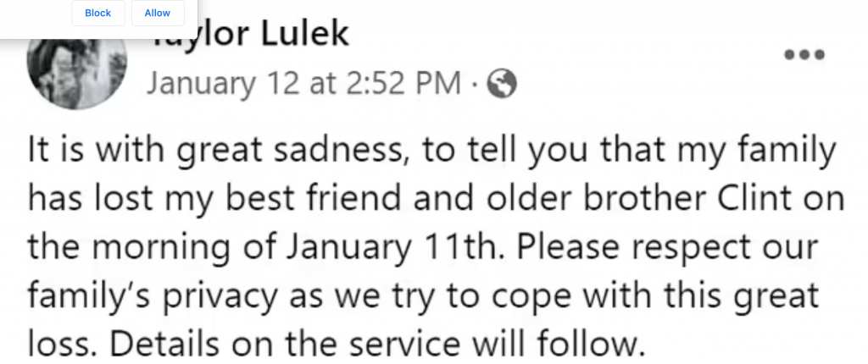Click "the morning of" in the post
This screenshot has height=364, width=868.
(153, 248)
